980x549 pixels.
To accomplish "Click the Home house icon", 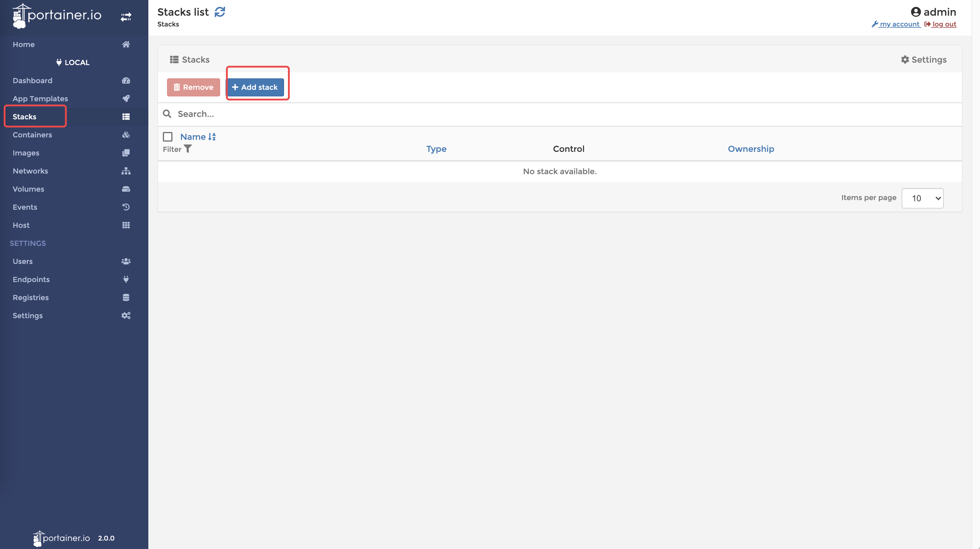I will [x=126, y=45].
